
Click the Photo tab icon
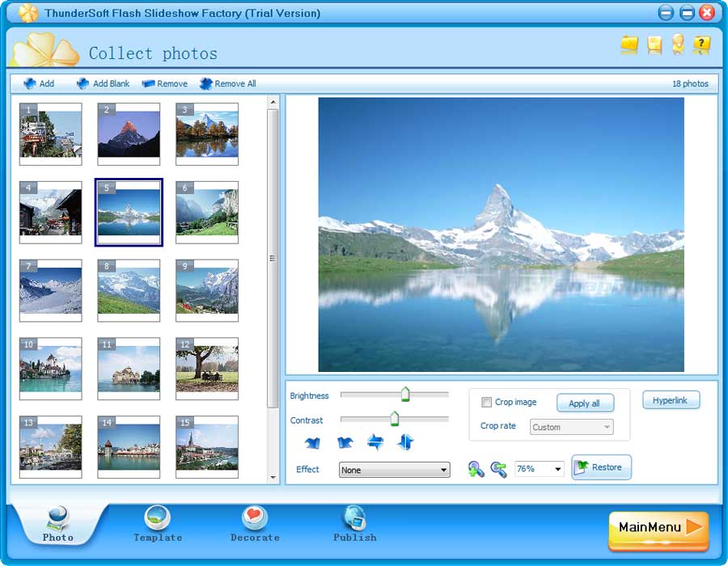58,518
